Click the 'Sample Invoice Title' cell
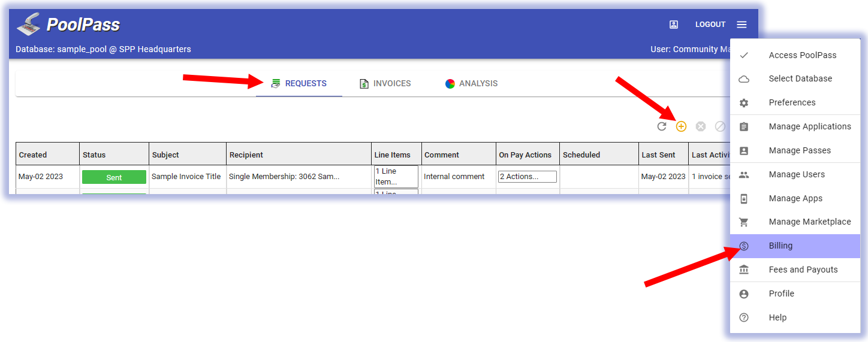Screen dimensions: 868x342 [186, 177]
